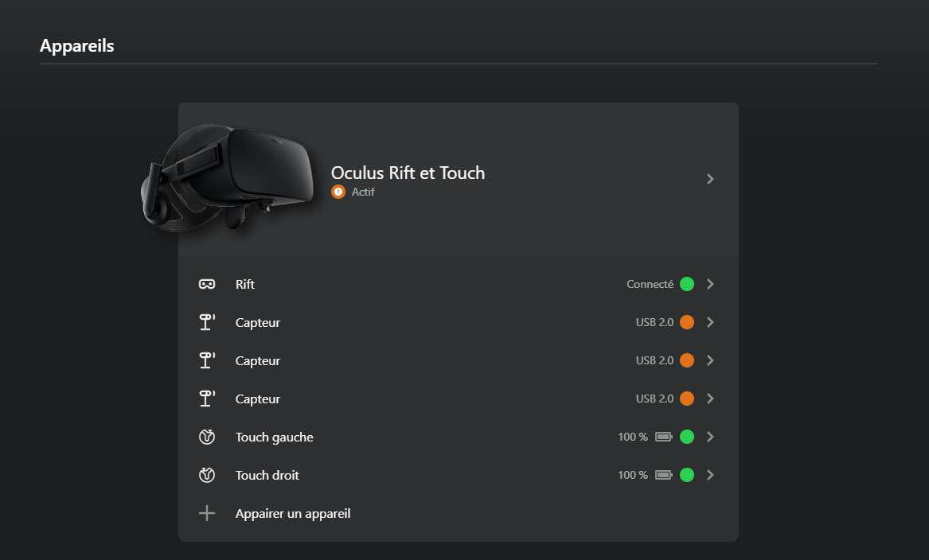The height and width of the screenshot is (560, 929).
Task: Open the lowest Capteur row chevron
Action: tap(710, 399)
